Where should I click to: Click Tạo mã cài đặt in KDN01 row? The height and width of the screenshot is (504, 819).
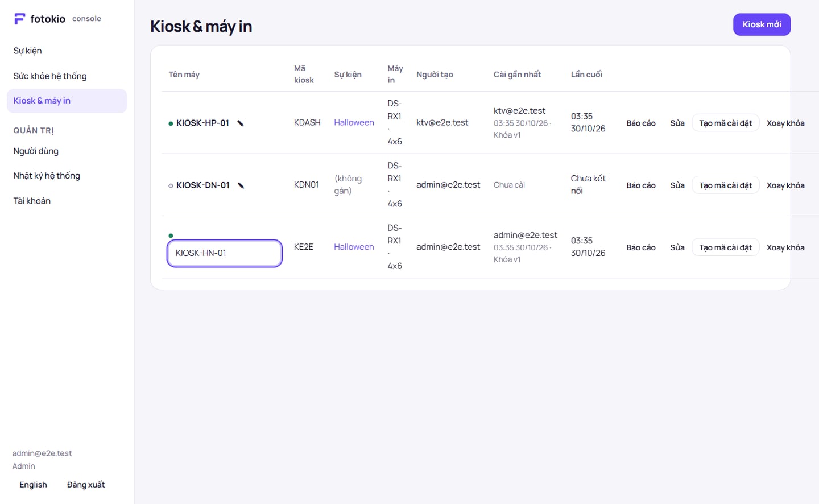pyautogui.click(x=726, y=185)
